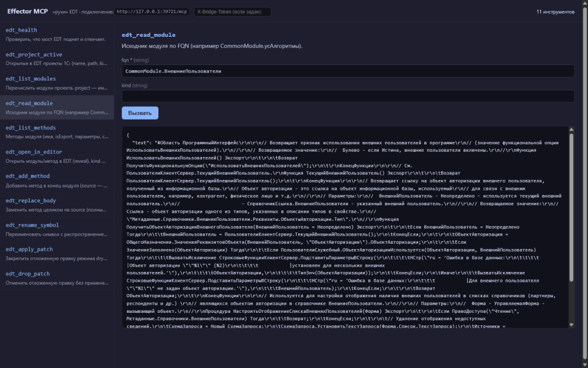This screenshot has width=588, height=368.
Task: Click "Перечислить модули проекта" description
Action: 57,88
